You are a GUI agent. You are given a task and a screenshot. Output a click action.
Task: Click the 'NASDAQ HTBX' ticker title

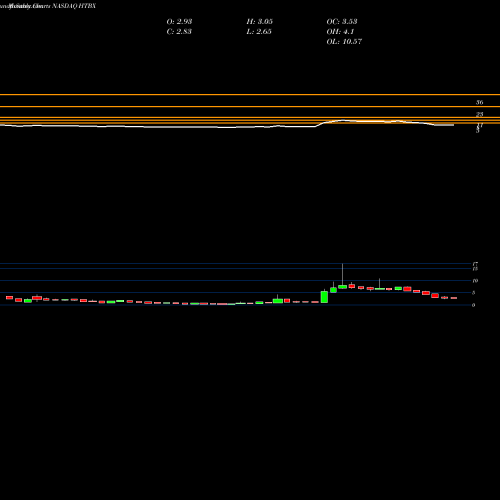[x=74, y=6]
